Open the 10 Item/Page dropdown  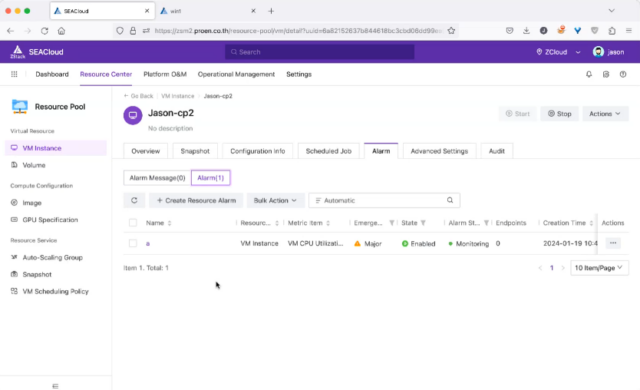tap(599, 268)
